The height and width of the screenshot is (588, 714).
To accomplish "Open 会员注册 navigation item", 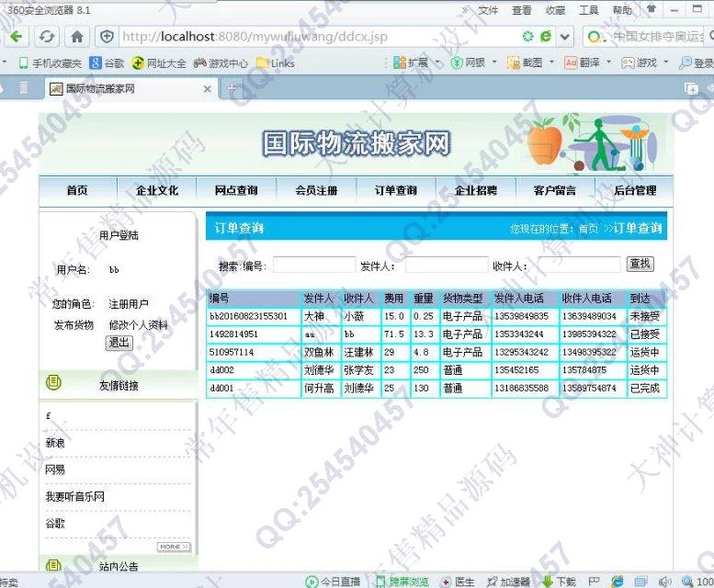I will [316, 191].
